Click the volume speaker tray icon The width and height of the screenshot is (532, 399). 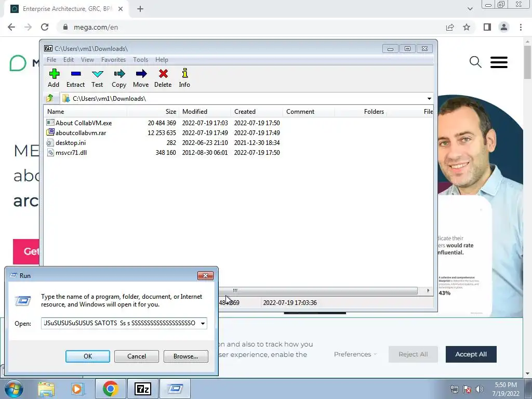(480, 389)
